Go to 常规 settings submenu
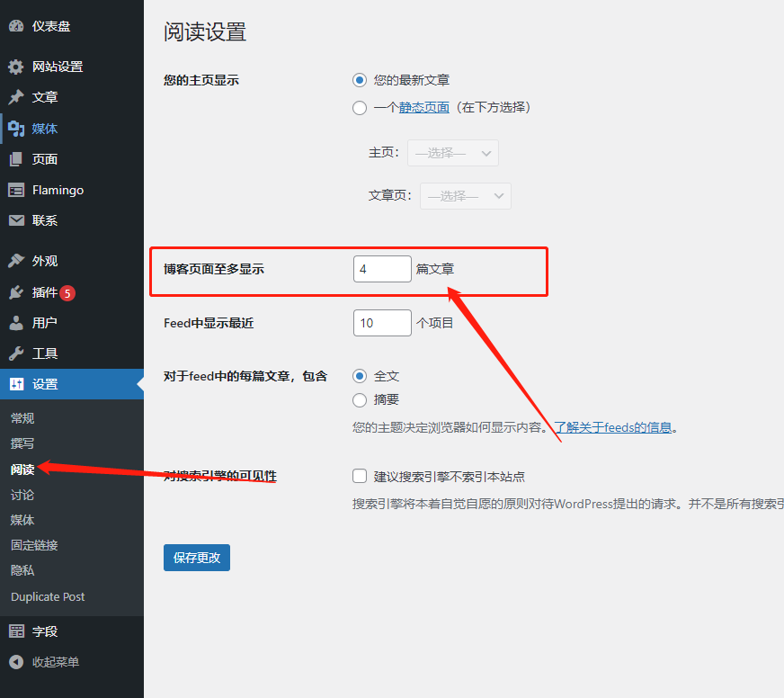The image size is (784, 698). (22, 418)
